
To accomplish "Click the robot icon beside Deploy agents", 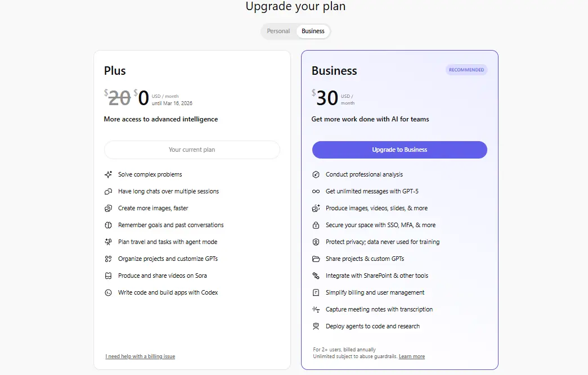I will (x=316, y=326).
